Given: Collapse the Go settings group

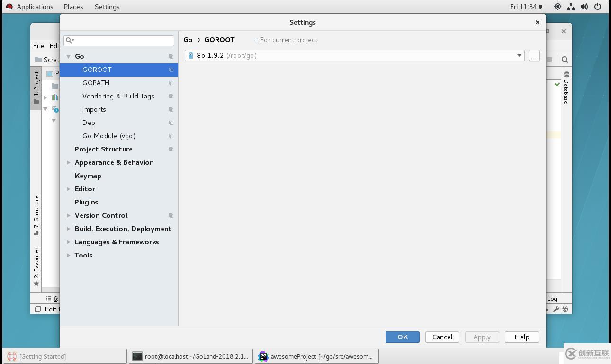Looking at the screenshot, I should (x=69, y=56).
